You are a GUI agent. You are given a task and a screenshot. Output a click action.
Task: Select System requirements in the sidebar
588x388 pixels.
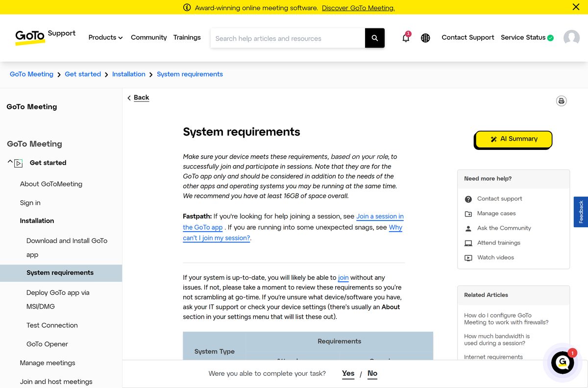(x=60, y=273)
